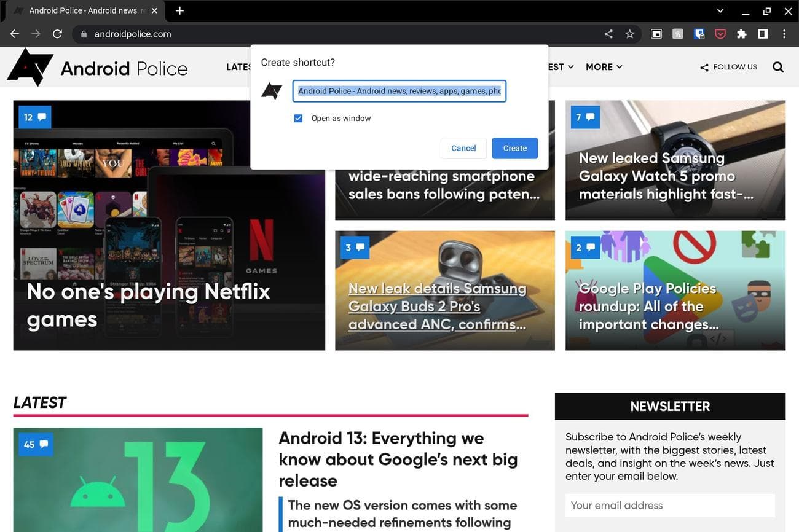Open the site search magnifier icon
Viewport: 799px width, 532px height.
(777, 67)
